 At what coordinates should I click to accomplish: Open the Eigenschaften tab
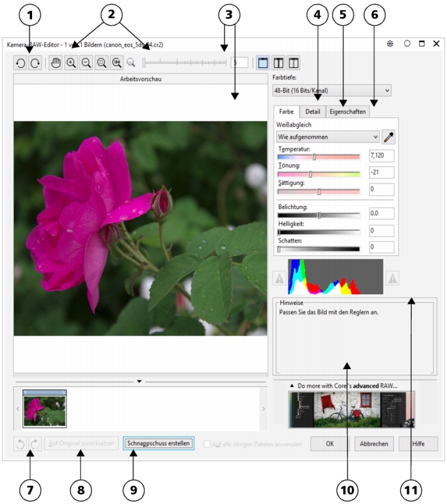pos(347,112)
